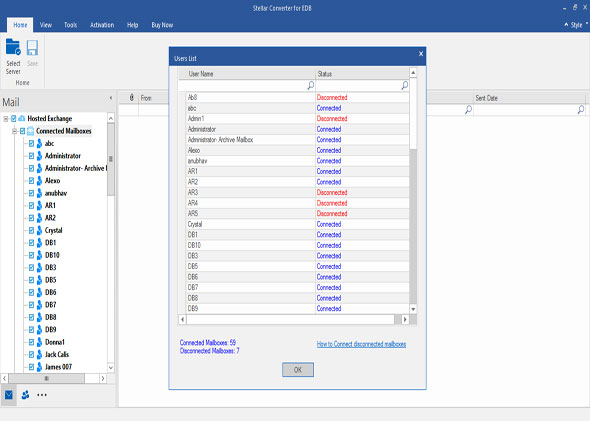Click right arrow of Users List scrollbar
Viewport: 590px width, 421px height.
coord(405,319)
